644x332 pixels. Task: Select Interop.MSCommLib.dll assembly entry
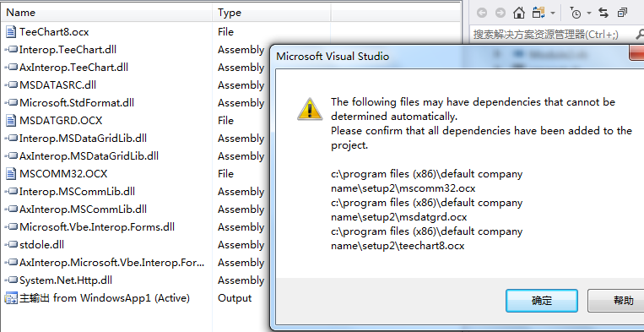click(77, 192)
